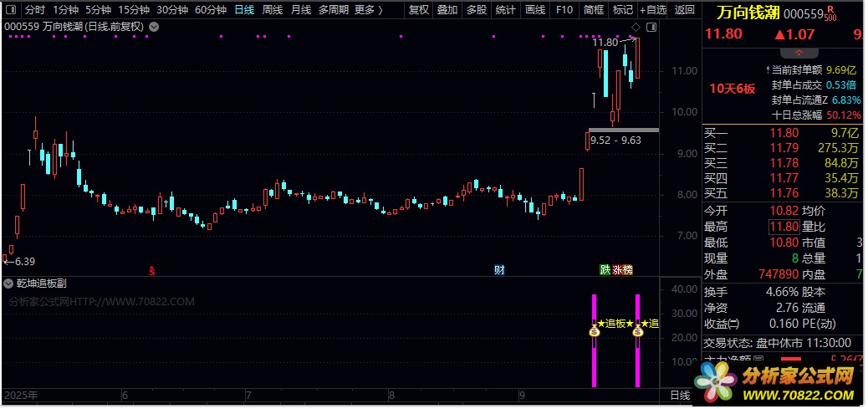Viewport: 868px width, 409px height.
Task: Switch to 分时 intraday view
Action: point(35,10)
